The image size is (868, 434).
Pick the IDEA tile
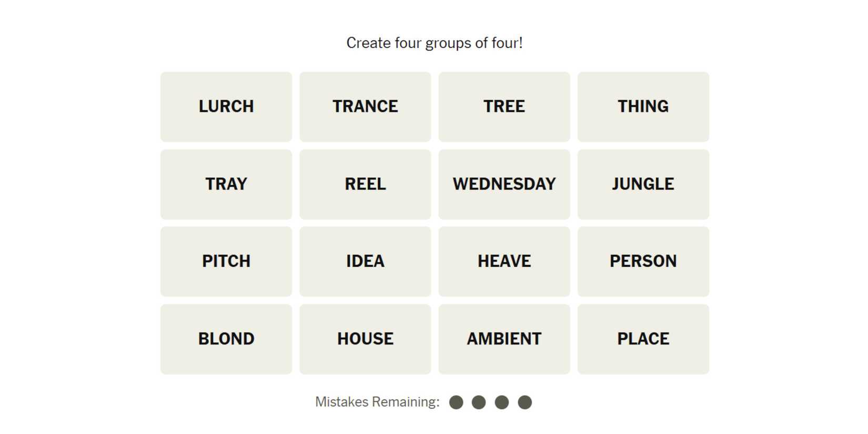[x=365, y=261]
